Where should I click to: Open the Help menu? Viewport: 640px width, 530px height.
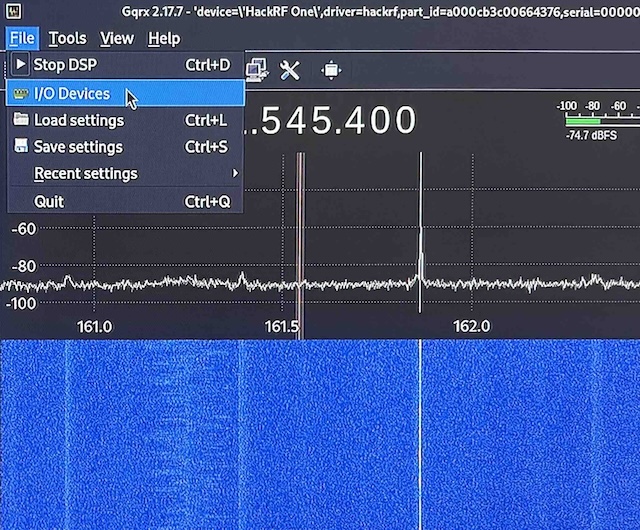[164, 38]
